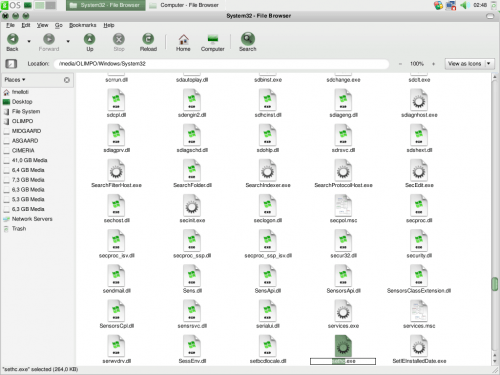The height and width of the screenshot is (375, 500).
Task: Select the SensorsClassExtension.dll icon
Action: [419, 276]
